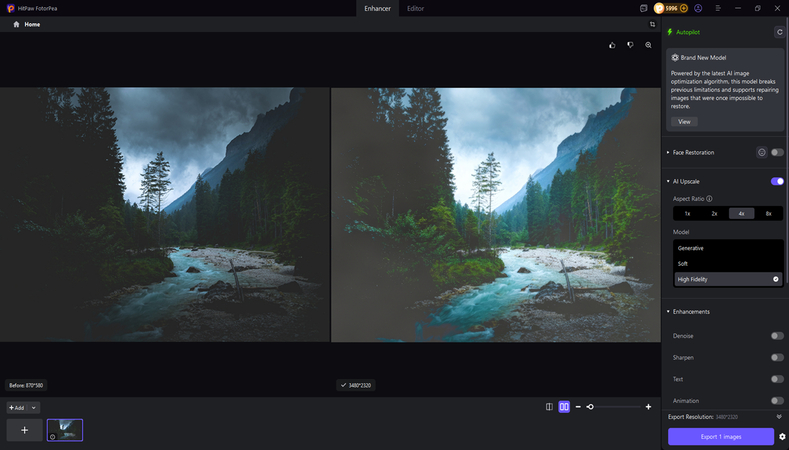Viewport: 789px width, 450px height.
Task: Click the Autopilot label
Action: 688,32
